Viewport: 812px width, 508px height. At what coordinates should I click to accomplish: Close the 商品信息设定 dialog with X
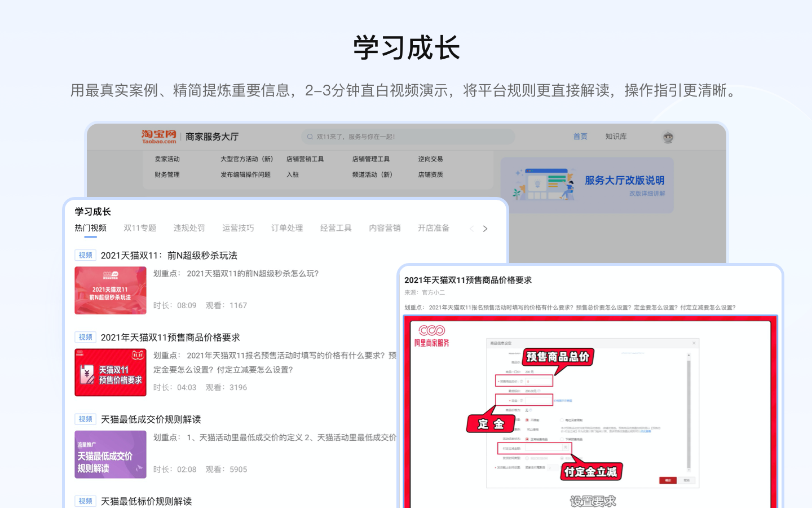[x=694, y=343]
